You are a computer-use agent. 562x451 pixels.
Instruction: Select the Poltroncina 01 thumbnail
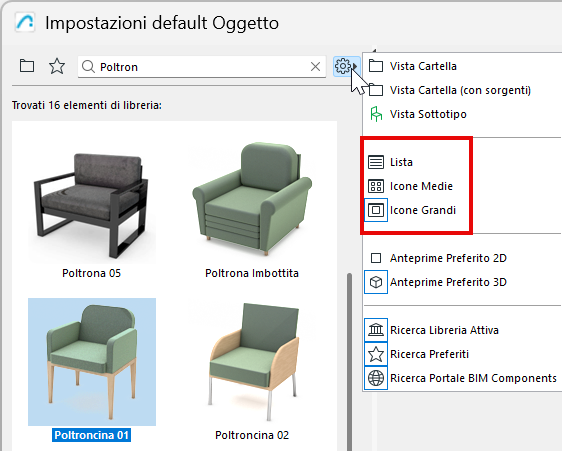click(x=92, y=362)
